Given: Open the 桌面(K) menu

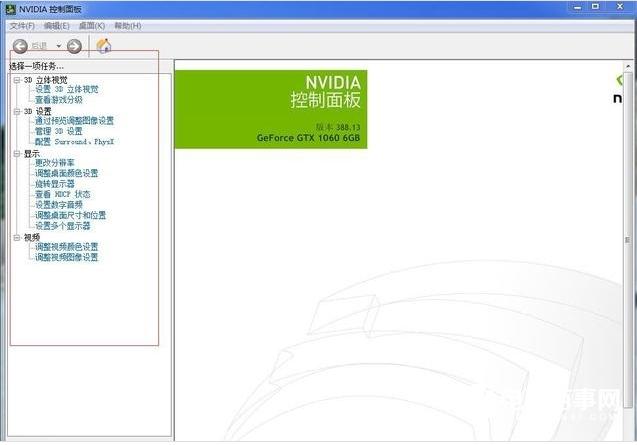Looking at the screenshot, I should 92,25.
